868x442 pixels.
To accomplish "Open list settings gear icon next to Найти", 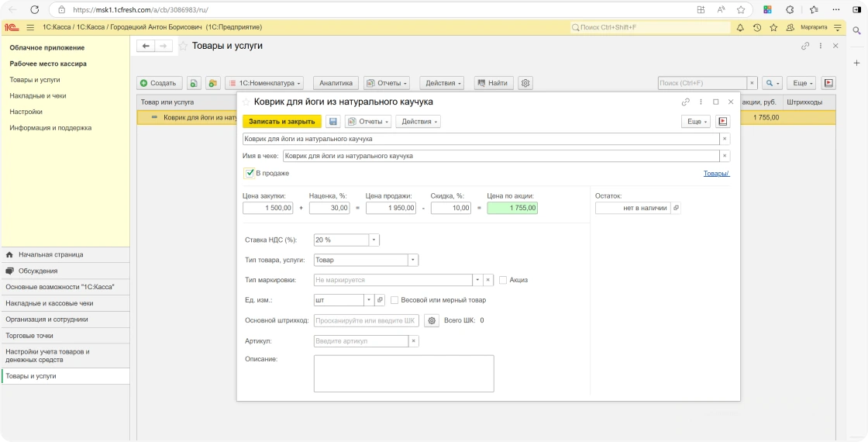I will (x=526, y=83).
